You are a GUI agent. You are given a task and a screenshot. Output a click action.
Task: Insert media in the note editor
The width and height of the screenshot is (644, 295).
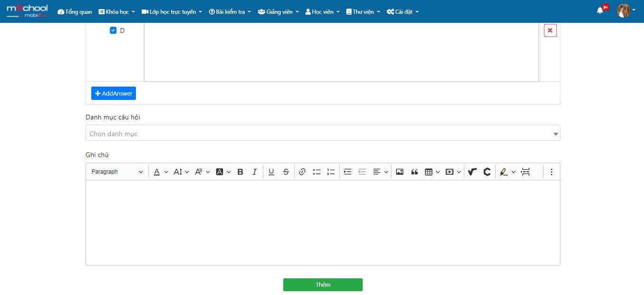450,172
